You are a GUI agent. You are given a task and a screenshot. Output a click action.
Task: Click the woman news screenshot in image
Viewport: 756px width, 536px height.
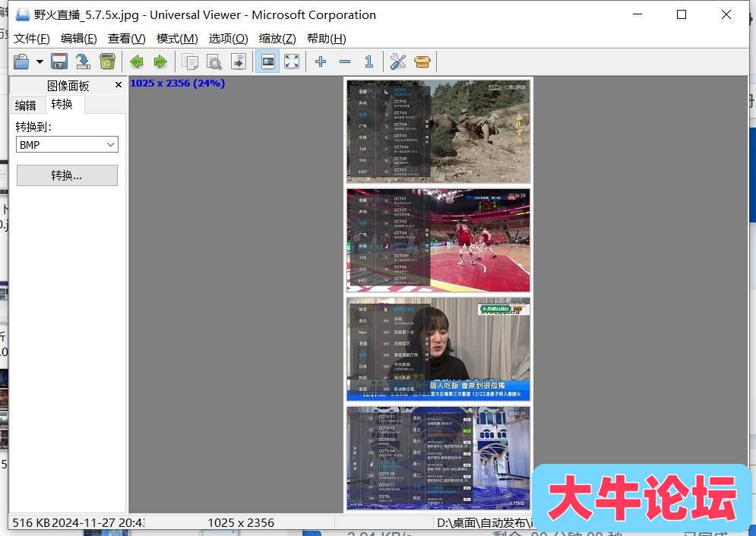pyautogui.click(x=438, y=349)
